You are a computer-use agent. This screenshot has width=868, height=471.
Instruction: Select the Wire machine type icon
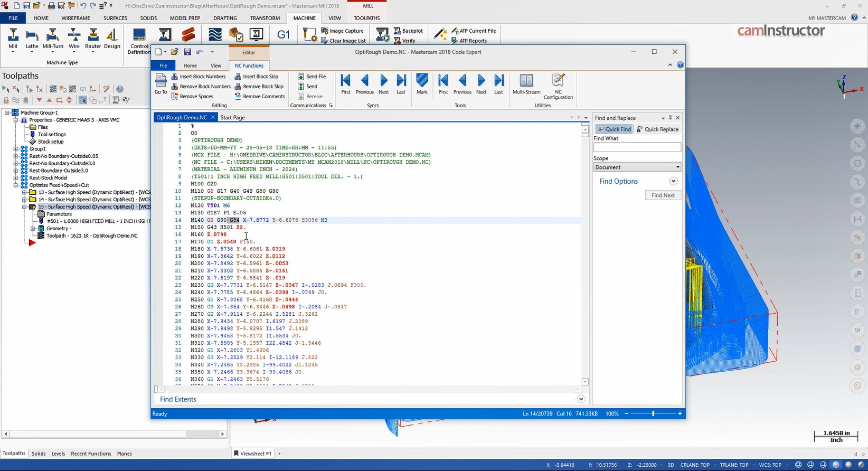pos(74,40)
